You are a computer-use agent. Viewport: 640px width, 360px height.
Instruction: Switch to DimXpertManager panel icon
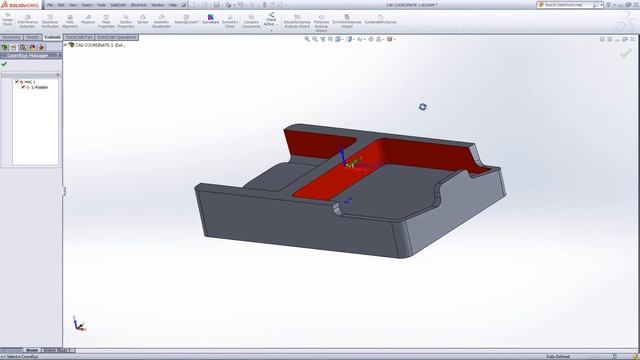(33, 47)
